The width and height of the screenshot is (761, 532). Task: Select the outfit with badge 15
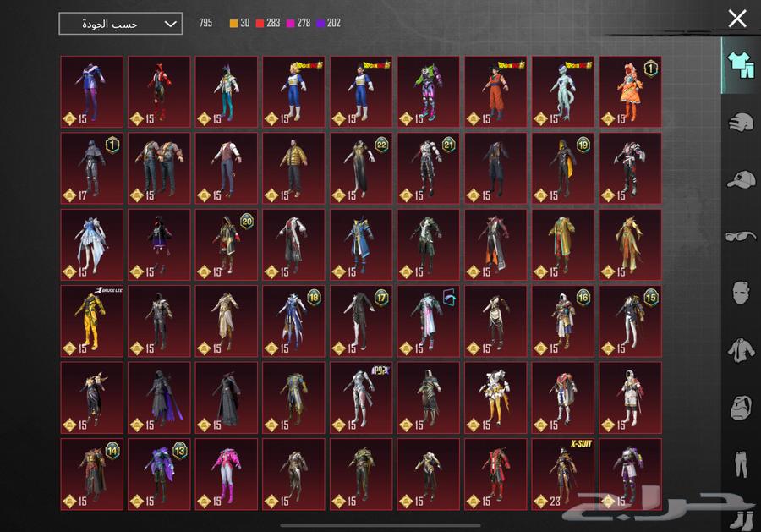[x=631, y=321]
